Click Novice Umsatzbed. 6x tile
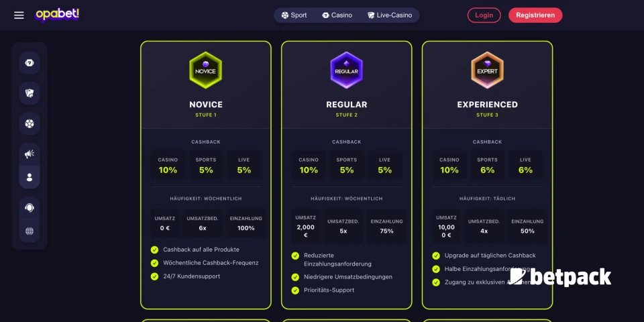The width and height of the screenshot is (644, 322). click(x=203, y=223)
